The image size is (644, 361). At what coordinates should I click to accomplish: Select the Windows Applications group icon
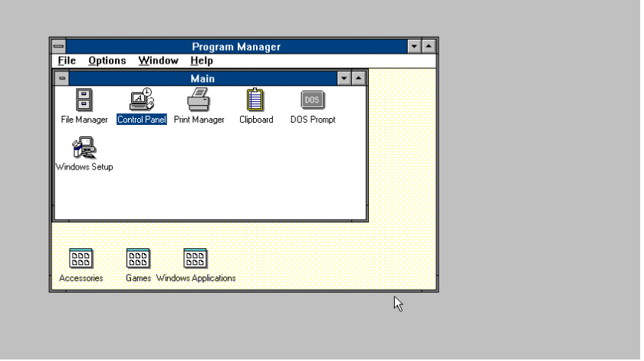pyautogui.click(x=195, y=258)
